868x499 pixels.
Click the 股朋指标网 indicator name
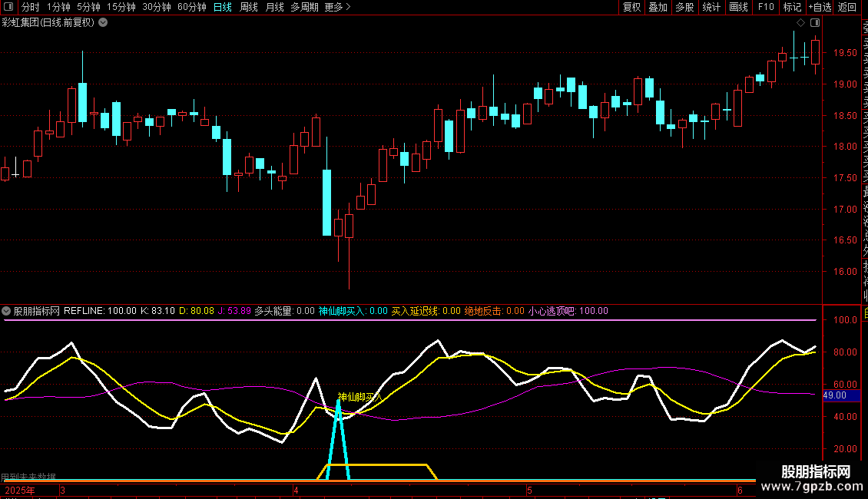click(37, 311)
